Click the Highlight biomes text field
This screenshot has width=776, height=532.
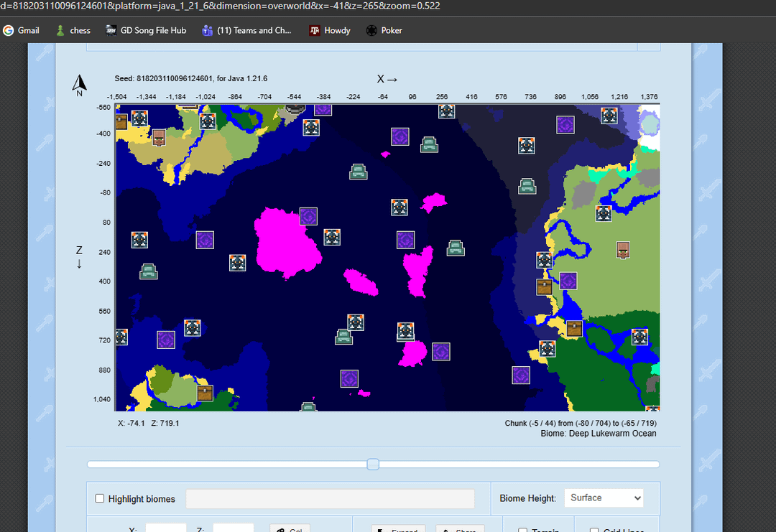pos(330,499)
